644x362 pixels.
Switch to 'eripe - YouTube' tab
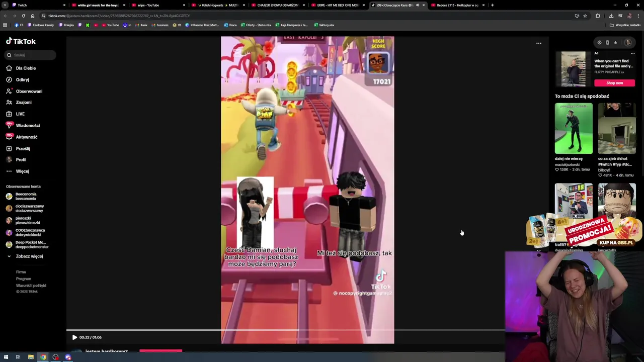[x=158, y=5]
